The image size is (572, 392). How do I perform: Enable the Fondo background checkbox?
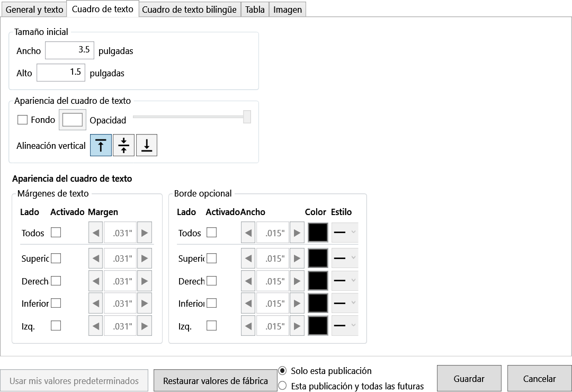23,120
